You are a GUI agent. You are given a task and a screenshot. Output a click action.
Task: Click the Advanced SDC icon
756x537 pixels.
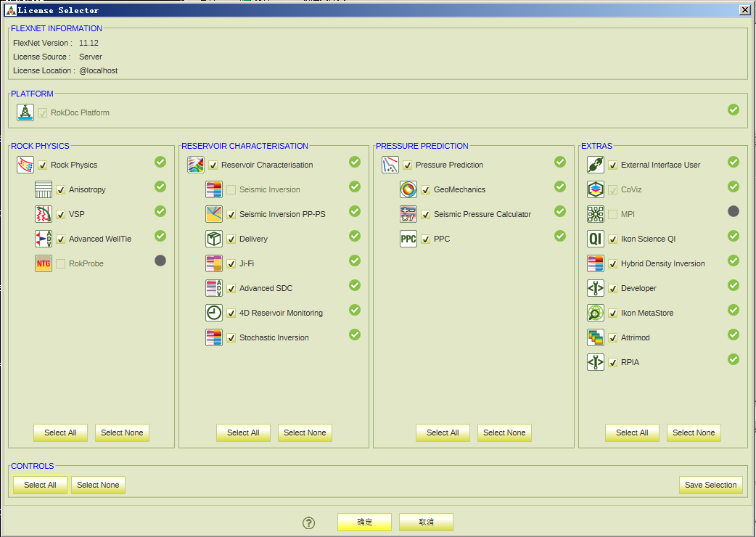click(x=214, y=288)
